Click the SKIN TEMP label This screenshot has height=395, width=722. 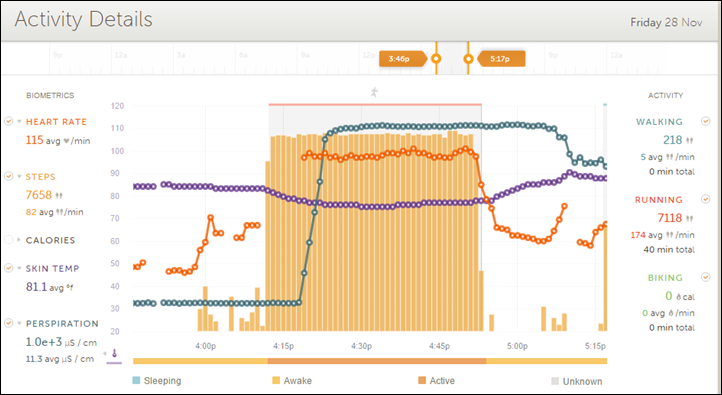coord(52,268)
